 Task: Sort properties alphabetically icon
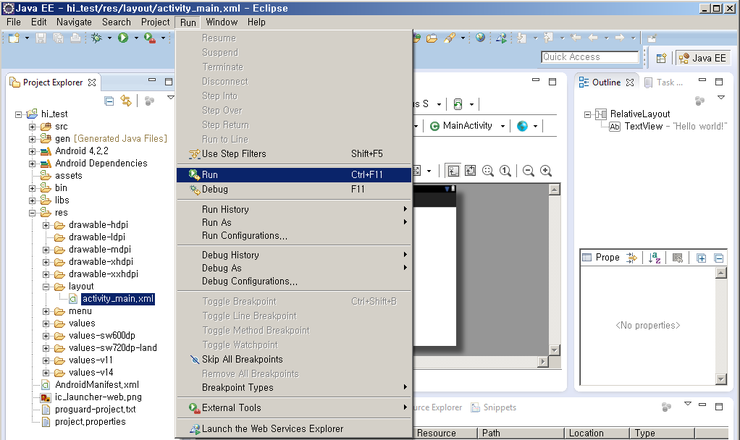(x=655, y=258)
